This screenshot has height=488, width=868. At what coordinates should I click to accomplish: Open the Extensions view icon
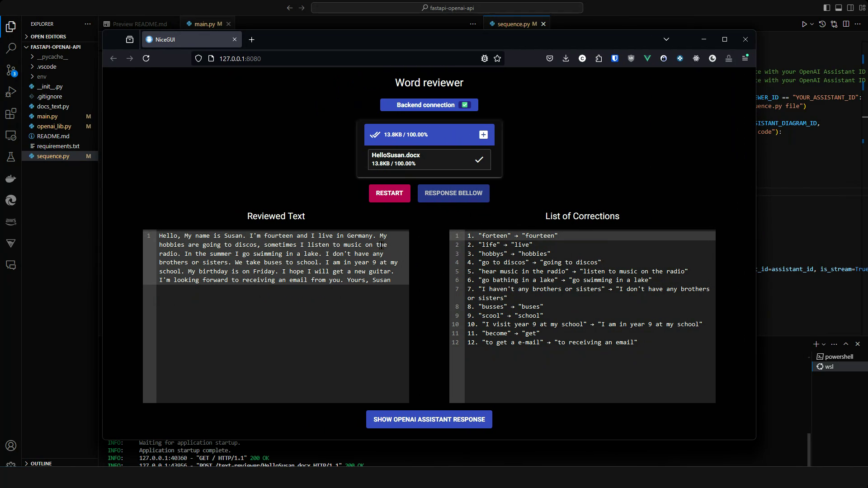click(11, 114)
